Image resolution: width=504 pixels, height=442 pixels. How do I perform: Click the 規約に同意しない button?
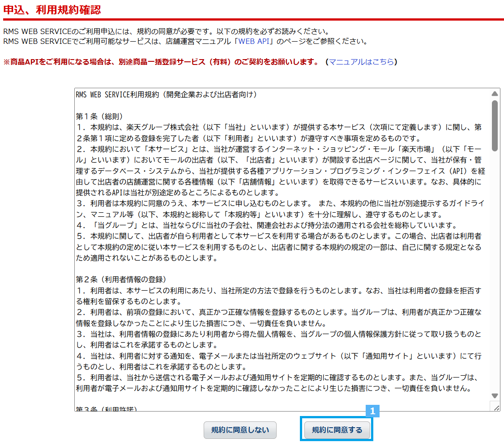click(240, 430)
